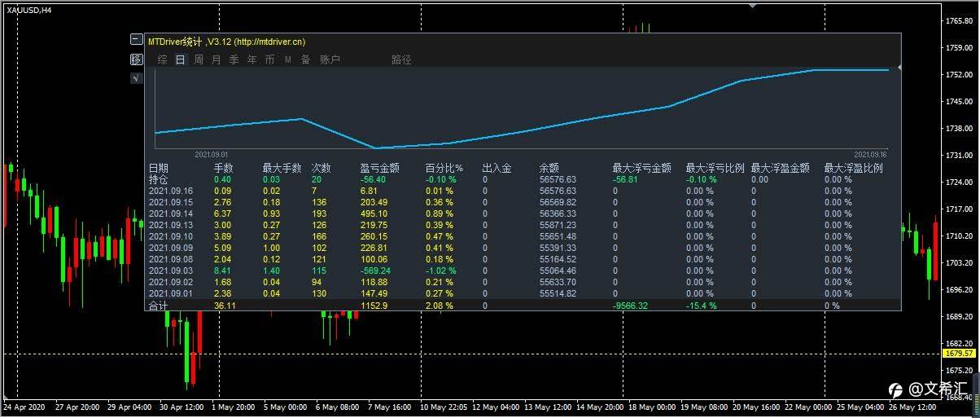Click the 盈亏金额 column header

point(380,169)
